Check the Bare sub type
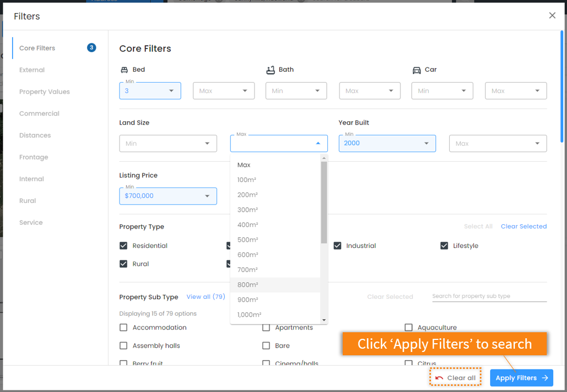The width and height of the screenshot is (567, 392). pos(266,346)
